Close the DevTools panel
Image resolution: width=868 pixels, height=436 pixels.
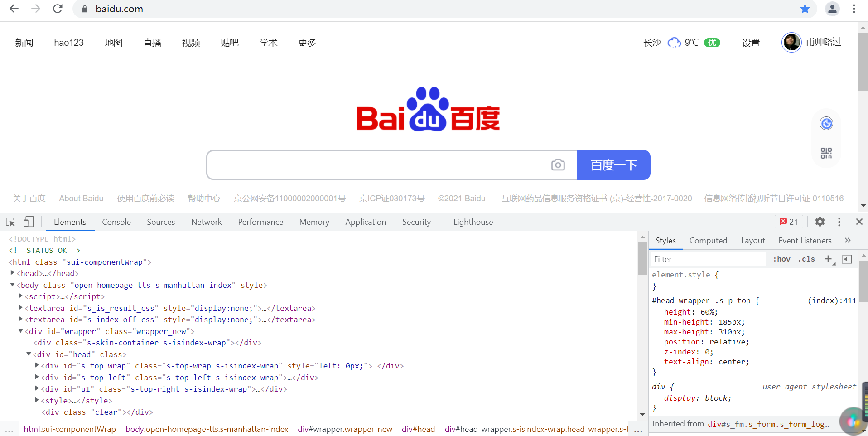pos(859,222)
